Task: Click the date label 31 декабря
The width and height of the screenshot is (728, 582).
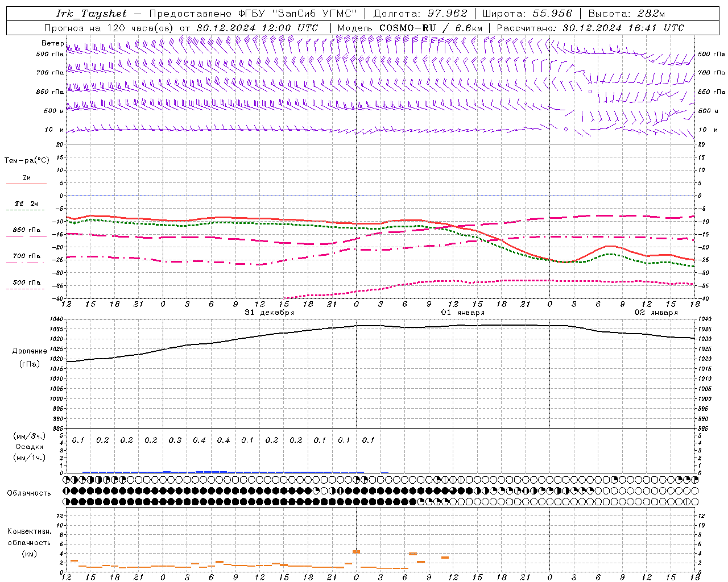Action: pyautogui.click(x=270, y=312)
